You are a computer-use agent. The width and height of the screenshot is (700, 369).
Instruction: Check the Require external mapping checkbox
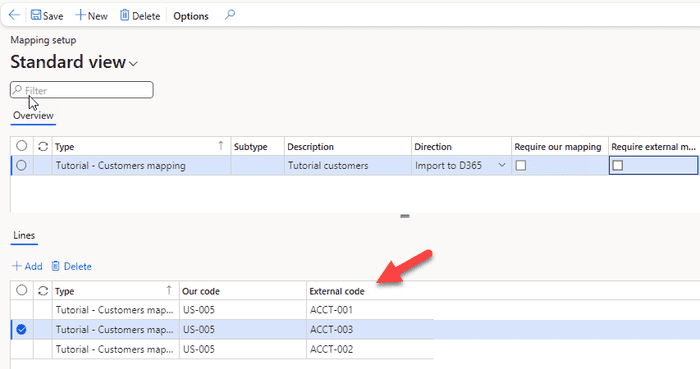click(617, 166)
